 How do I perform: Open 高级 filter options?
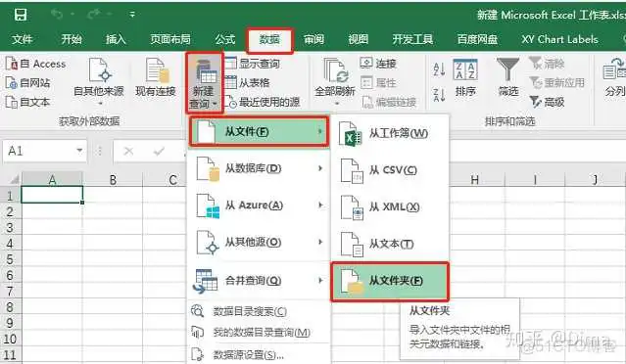pos(547,102)
